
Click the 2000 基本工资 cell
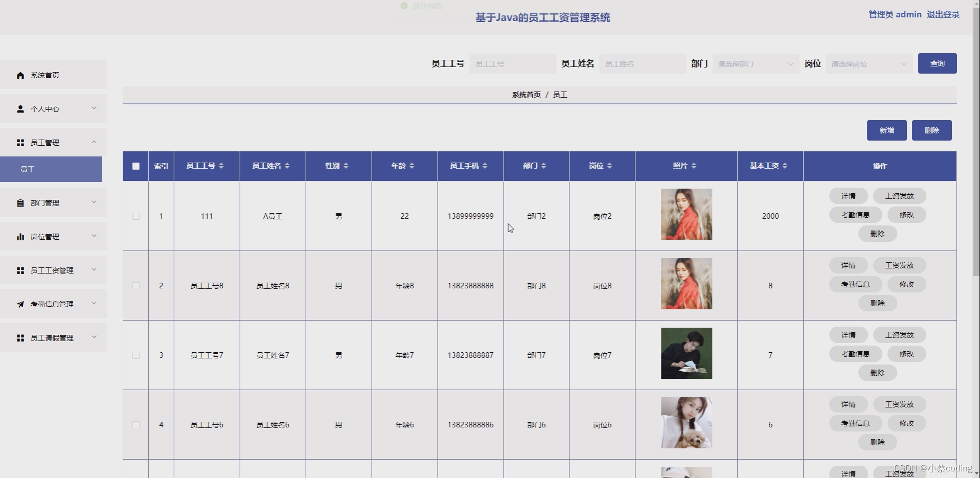(770, 216)
